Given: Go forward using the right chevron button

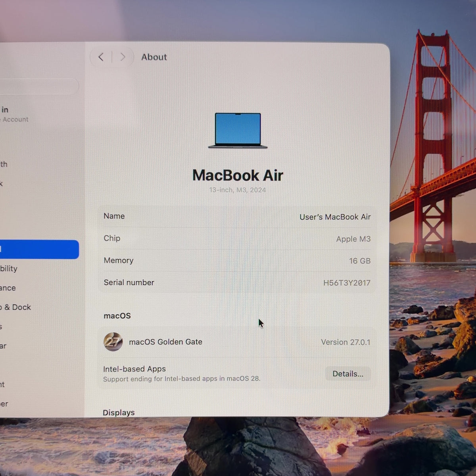Looking at the screenshot, I should [123, 57].
